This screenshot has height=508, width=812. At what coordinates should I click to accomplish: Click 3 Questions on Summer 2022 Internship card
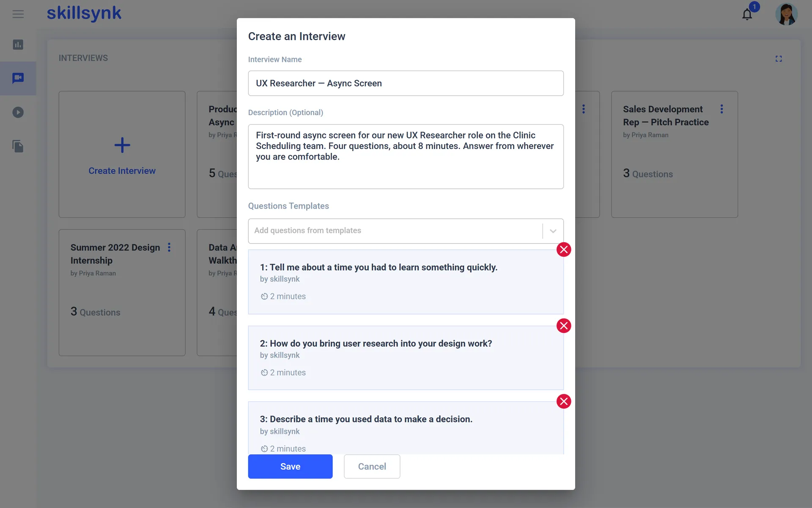pyautogui.click(x=95, y=312)
